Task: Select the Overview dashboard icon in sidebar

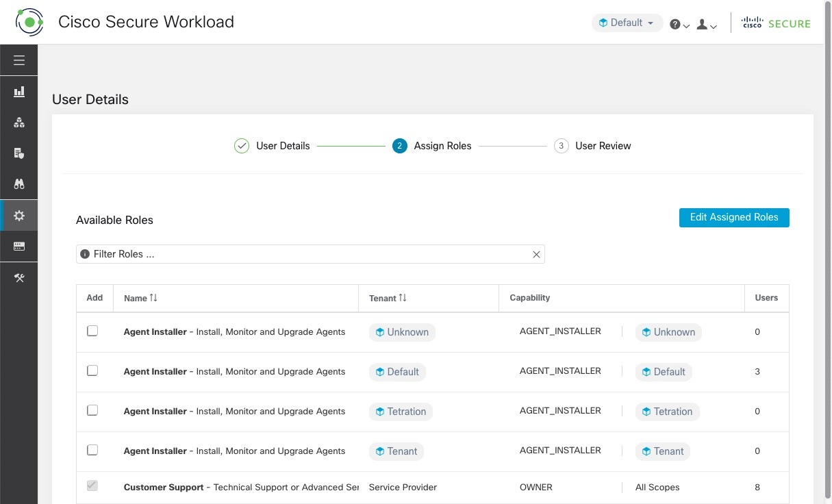Action: [18, 91]
